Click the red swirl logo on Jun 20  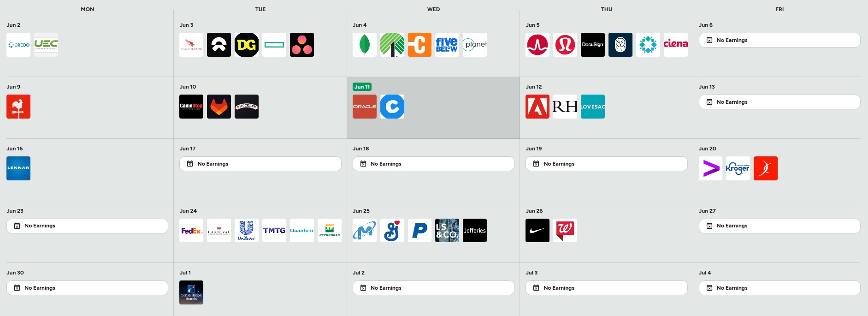766,168
